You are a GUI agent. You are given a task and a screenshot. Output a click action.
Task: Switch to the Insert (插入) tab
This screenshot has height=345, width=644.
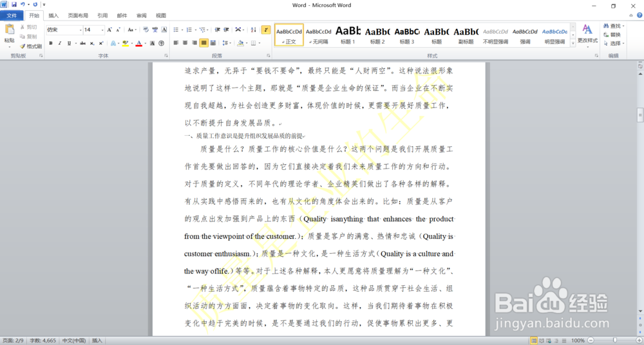[x=53, y=15]
